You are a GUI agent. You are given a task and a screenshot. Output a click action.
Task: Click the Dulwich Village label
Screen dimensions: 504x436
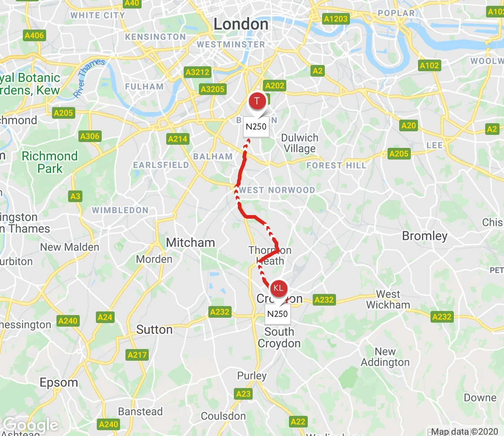click(x=300, y=143)
